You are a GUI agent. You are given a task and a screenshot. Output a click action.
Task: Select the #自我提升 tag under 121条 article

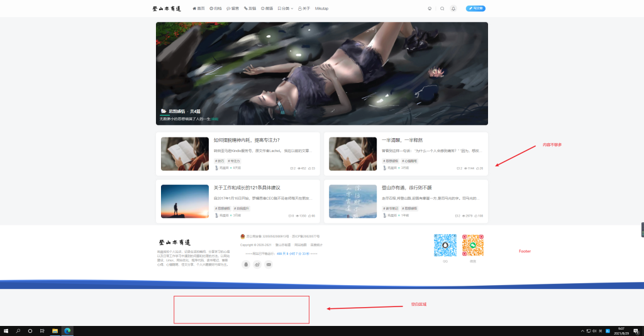[241, 209]
